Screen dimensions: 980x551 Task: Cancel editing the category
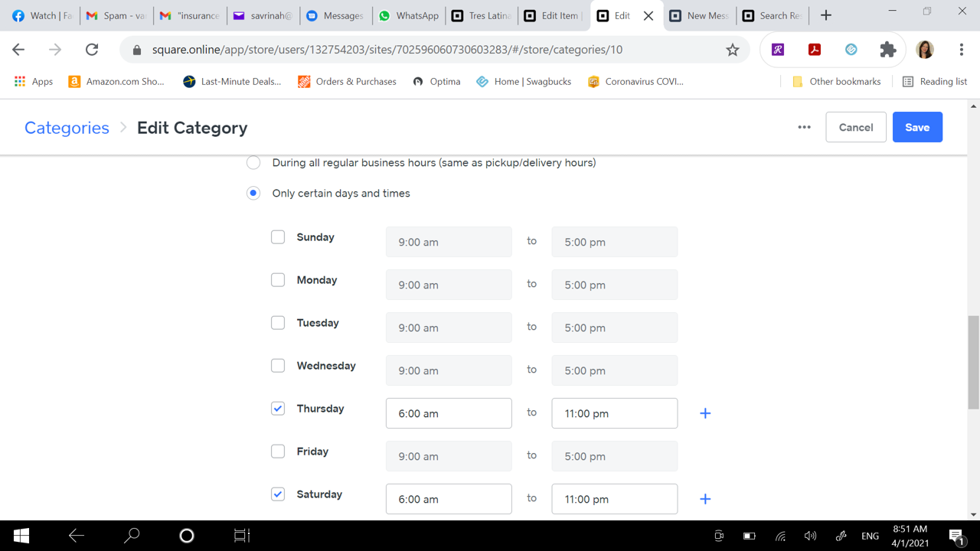click(x=855, y=127)
